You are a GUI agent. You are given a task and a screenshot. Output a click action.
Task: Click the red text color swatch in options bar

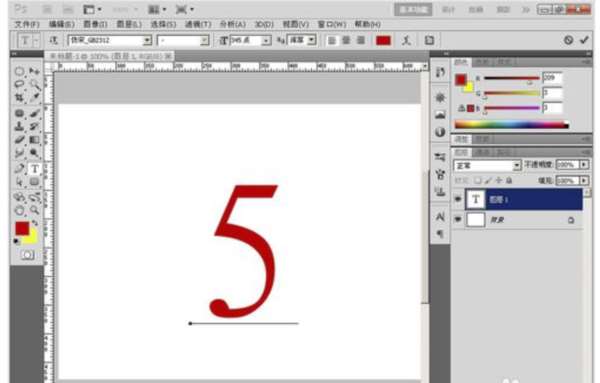coord(383,40)
